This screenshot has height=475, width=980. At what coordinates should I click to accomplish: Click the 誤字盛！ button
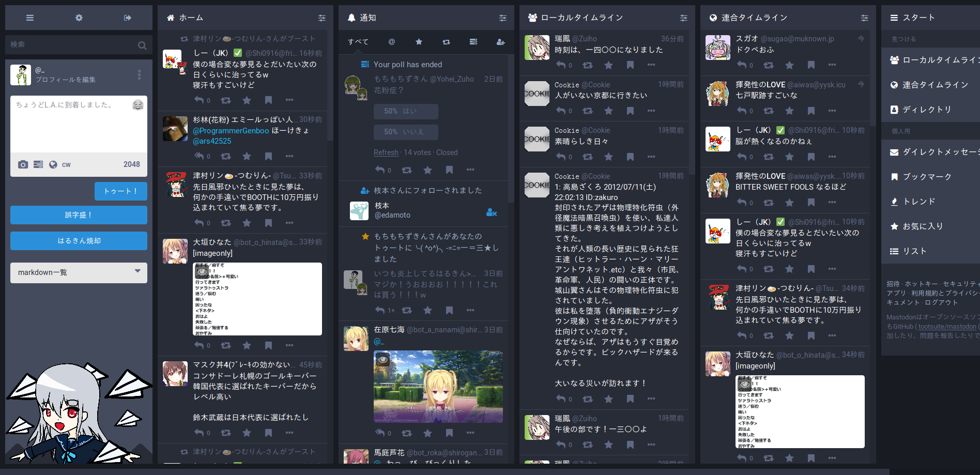point(79,215)
